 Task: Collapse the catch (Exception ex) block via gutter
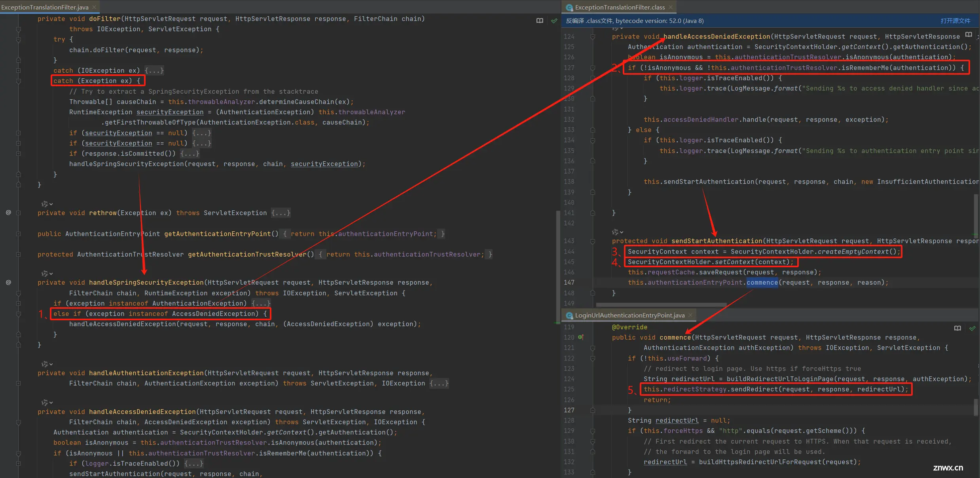click(19, 81)
